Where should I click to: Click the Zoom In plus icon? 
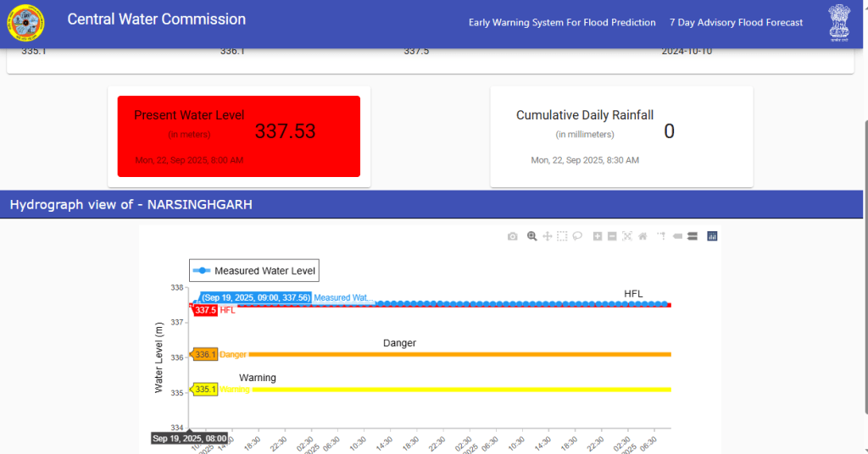tap(598, 236)
